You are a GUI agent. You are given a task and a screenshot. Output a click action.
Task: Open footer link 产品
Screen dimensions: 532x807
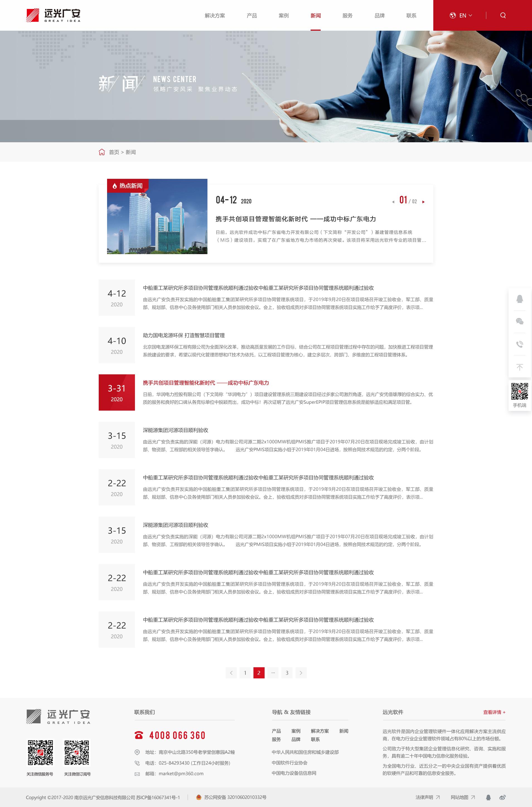pyautogui.click(x=276, y=731)
